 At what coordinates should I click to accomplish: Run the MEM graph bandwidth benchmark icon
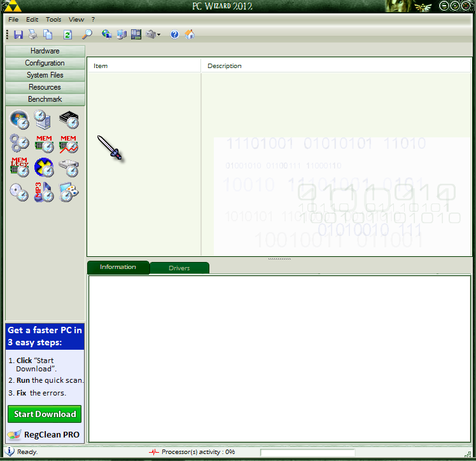tap(69, 144)
